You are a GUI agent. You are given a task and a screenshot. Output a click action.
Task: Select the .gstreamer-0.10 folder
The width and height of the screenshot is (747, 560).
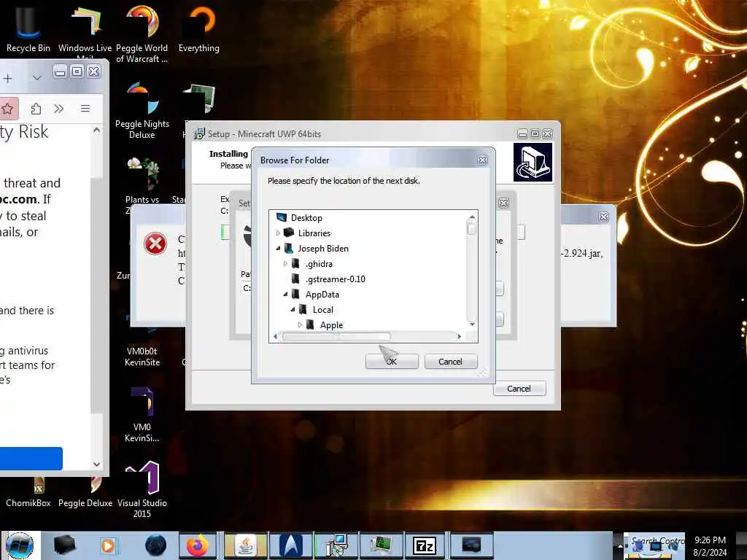pyautogui.click(x=335, y=279)
